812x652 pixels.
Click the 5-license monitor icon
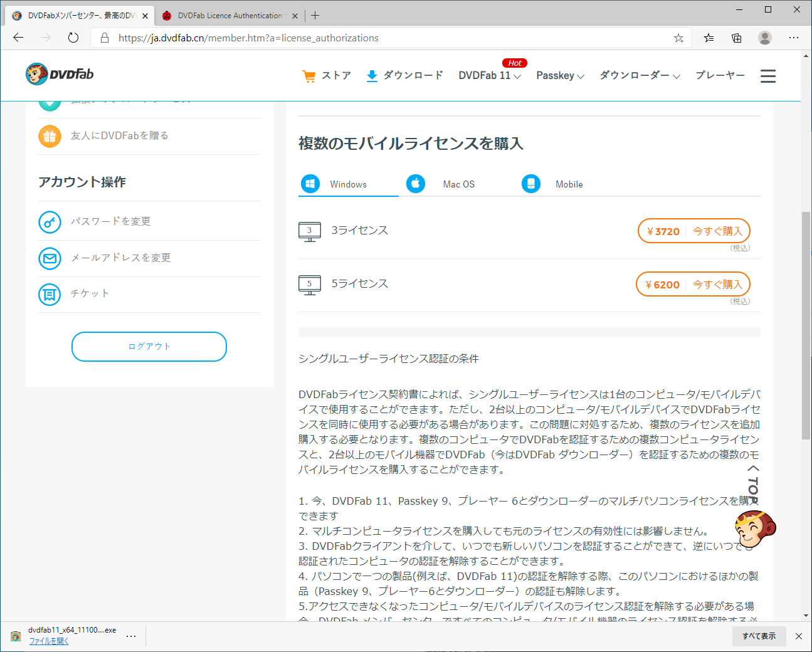(310, 285)
